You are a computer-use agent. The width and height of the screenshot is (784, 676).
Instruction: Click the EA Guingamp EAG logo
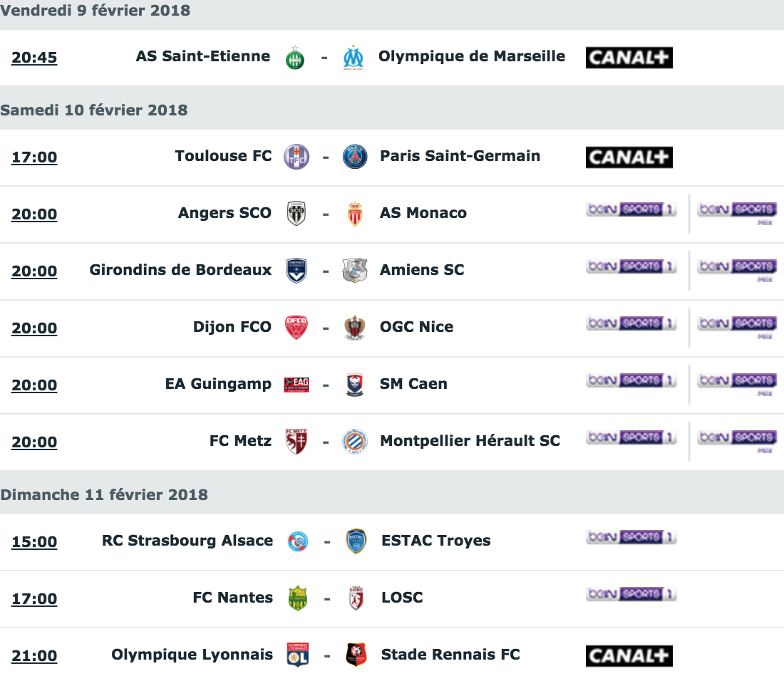(x=296, y=385)
